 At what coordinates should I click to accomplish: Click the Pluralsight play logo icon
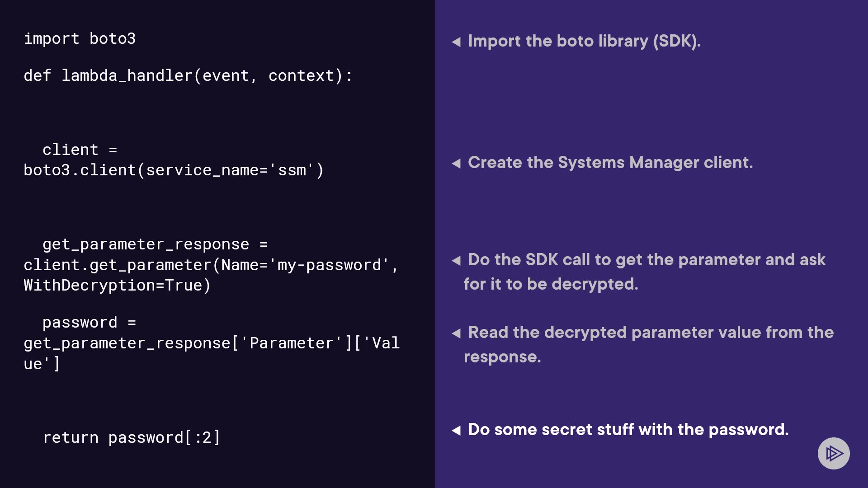[834, 453]
